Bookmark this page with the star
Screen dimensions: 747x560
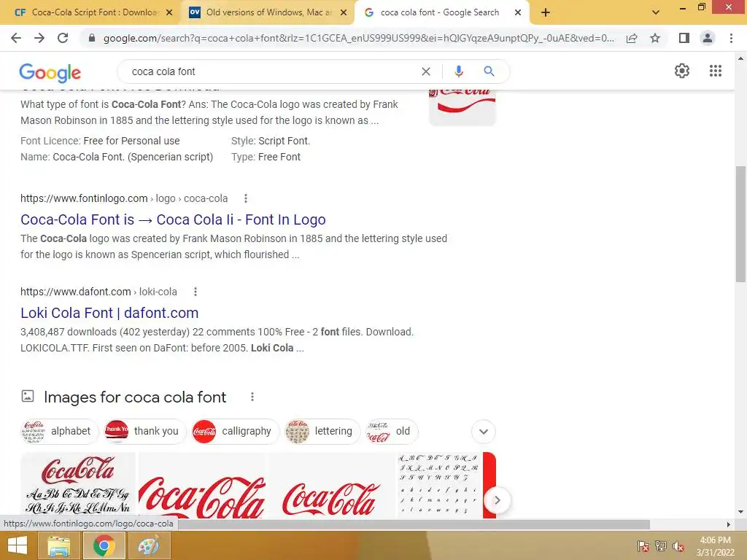pos(655,38)
